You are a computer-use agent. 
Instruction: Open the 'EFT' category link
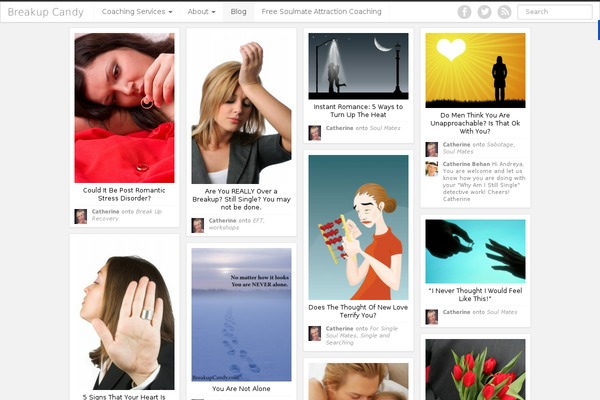(258, 220)
